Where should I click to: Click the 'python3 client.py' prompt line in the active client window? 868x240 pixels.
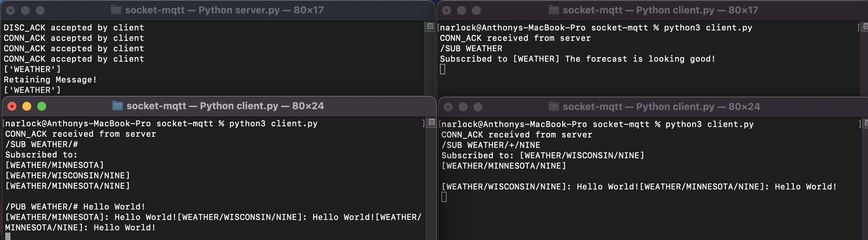[x=161, y=124]
